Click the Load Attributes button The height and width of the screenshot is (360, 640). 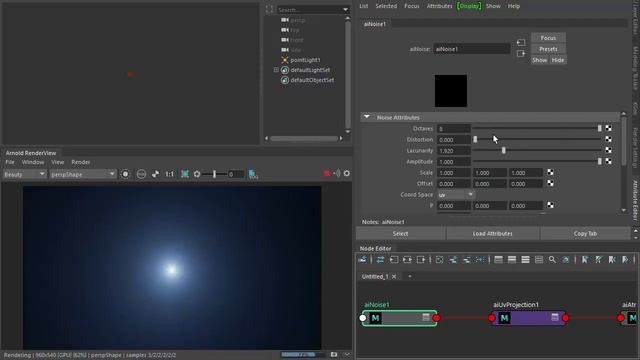coord(492,233)
